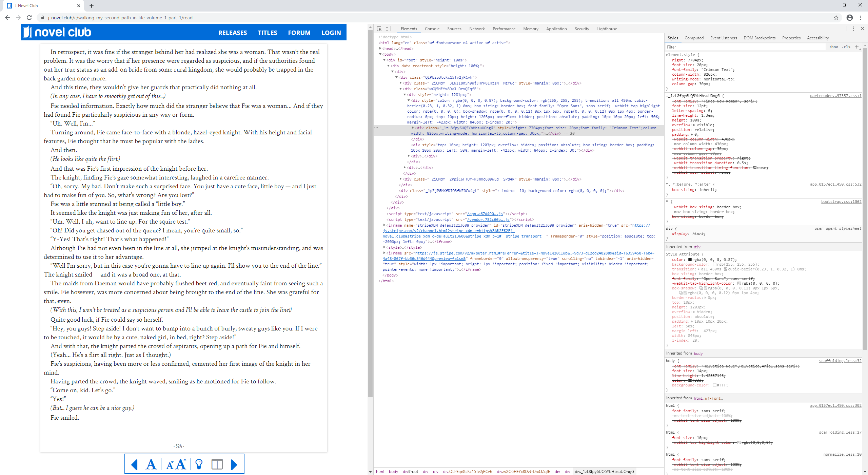Open the Chrome three-dot menu

point(861,18)
